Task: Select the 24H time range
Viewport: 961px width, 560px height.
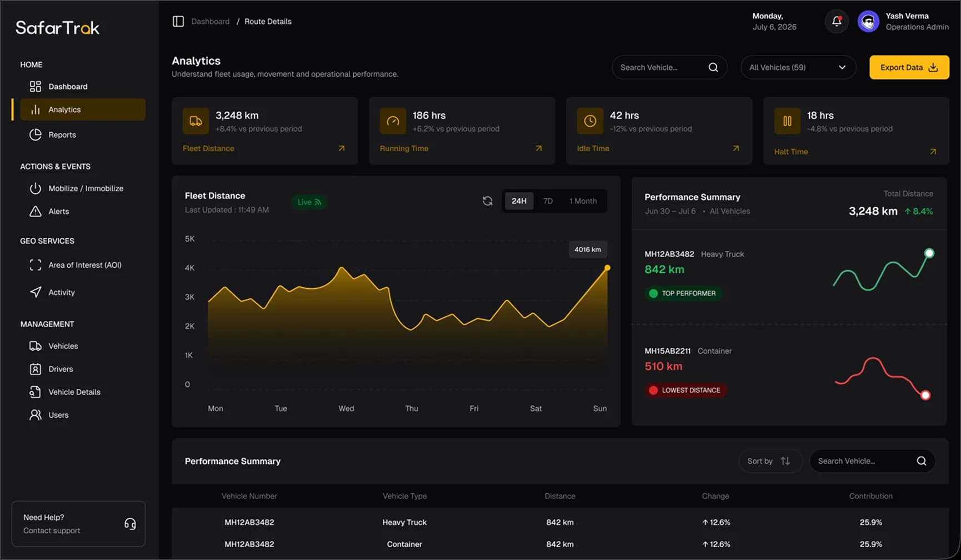Action: point(519,201)
